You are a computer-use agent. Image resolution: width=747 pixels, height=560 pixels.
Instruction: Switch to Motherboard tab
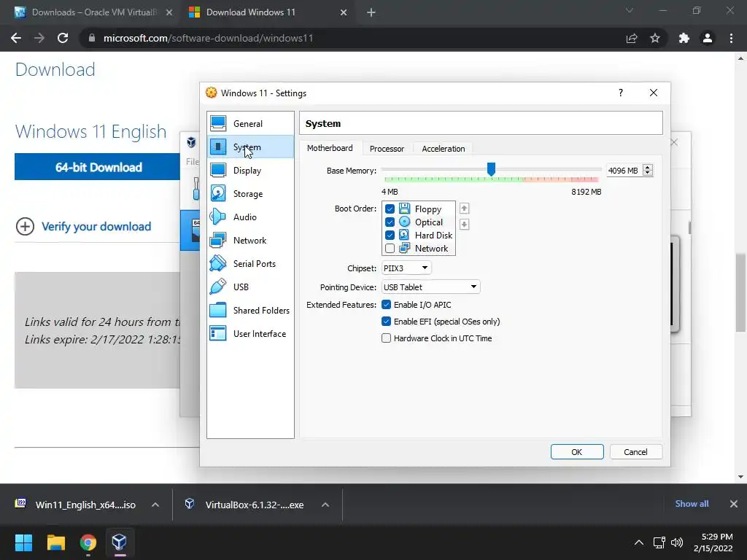tap(330, 148)
